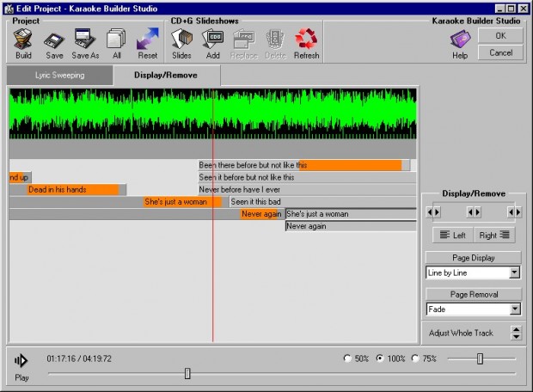Viewport: 533px width, 392px height.
Task: Select lyric 'Seen it before but not like this'
Action: click(x=307, y=177)
